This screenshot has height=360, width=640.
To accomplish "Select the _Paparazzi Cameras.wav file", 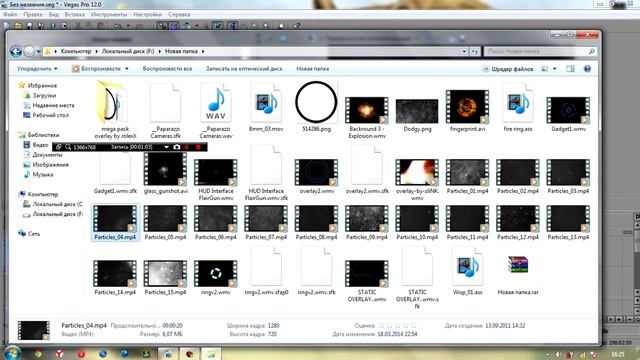I will [216, 110].
